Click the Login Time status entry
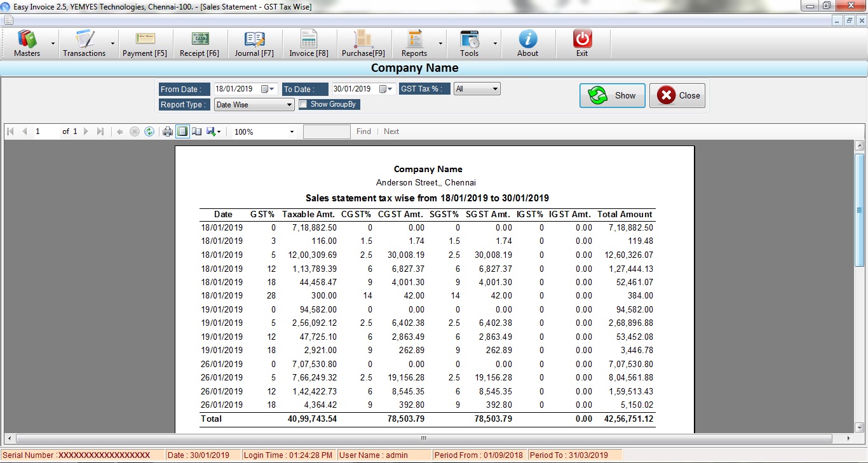868x463 pixels. [288, 455]
